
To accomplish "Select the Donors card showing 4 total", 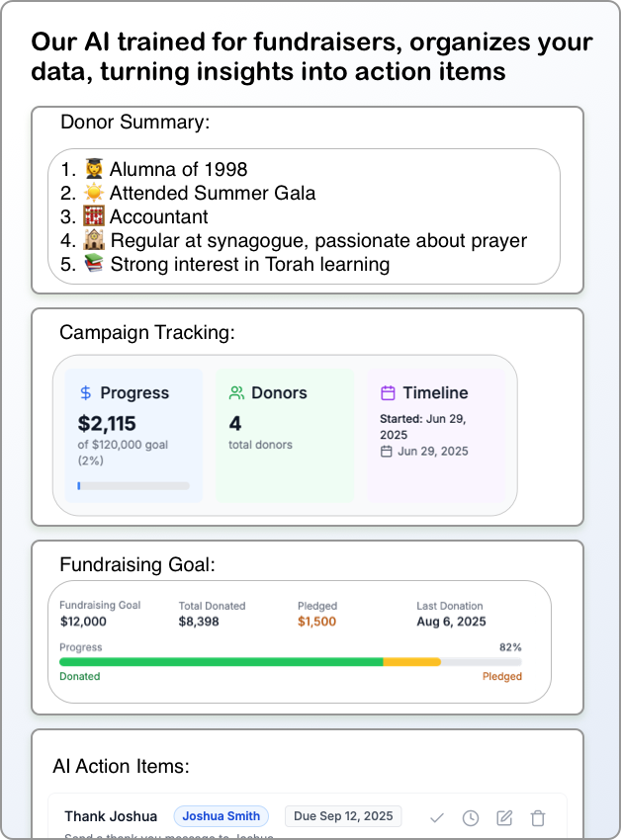I will point(284,435).
